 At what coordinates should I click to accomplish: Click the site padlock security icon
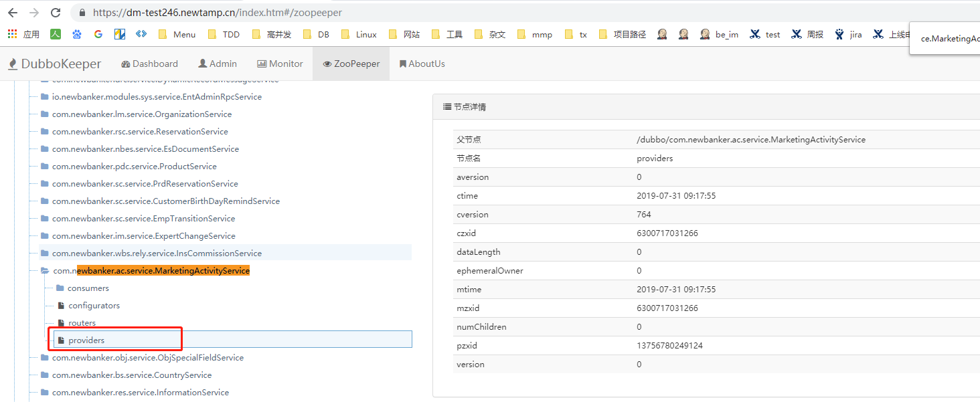(82, 13)
